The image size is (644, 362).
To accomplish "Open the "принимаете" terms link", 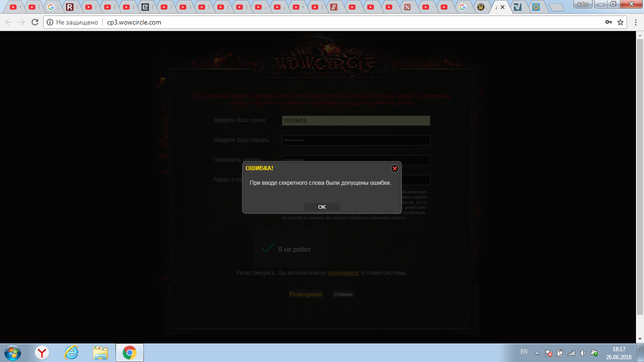I will (343, 273).
